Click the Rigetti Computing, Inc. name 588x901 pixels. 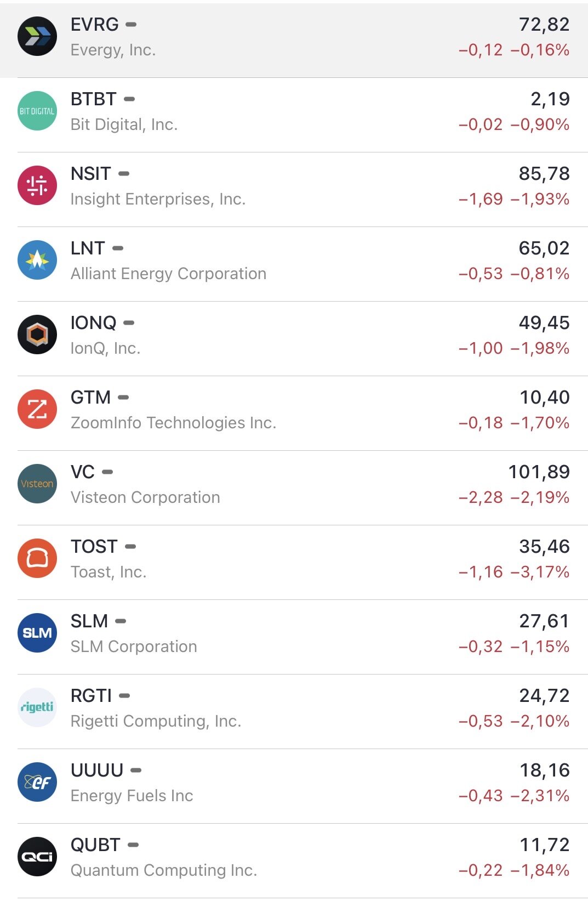[x=156, y=721]
